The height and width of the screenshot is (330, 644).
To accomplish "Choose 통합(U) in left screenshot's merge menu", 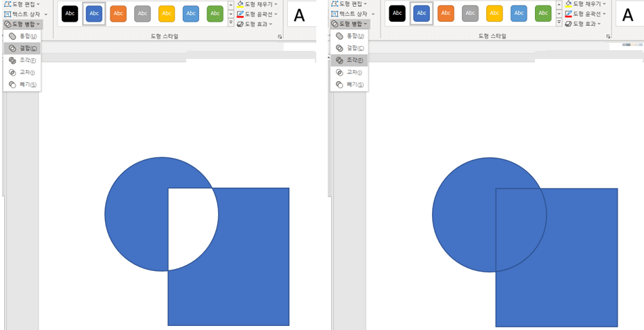I will 22,36.
